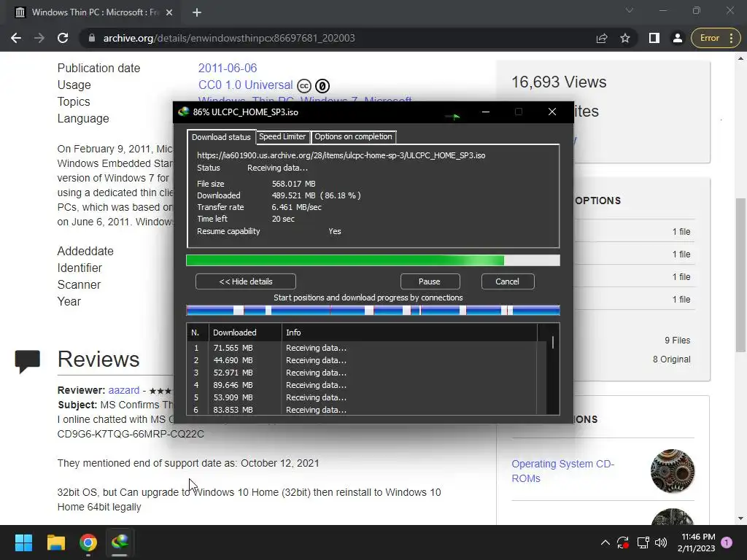The image size is (747, 560).
Task: Switch to Download status tab
Action: coord(221,137)
